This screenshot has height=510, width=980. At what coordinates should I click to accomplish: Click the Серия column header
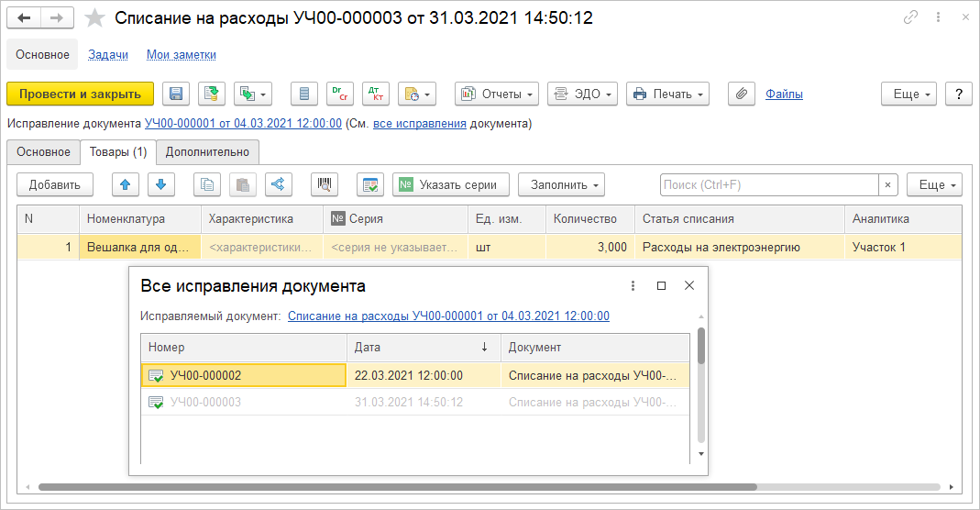395,219
